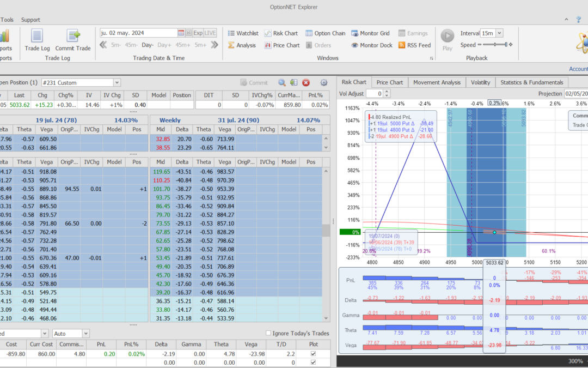Toggle Plot checkbox in second position row
Viewport: 588px width, 368px height.
[312, 362]
